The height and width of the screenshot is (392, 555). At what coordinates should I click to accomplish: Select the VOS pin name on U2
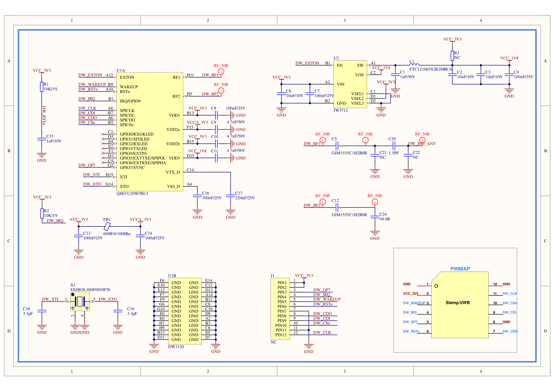359,75
